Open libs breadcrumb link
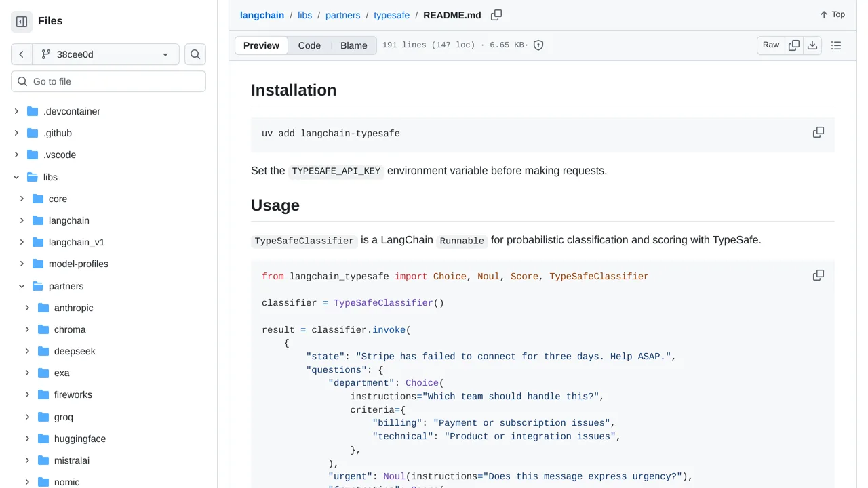The width and height of the screenshot is (868, 488). pos(305,15)
